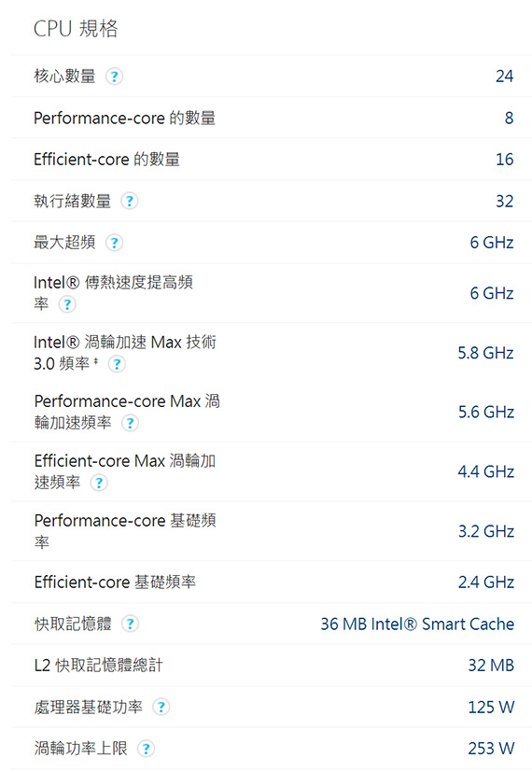Screen dimensions: 532x772
Task: Open help for Efficient-core Max 渦輪加速頻率
Action: click(99, 483)
